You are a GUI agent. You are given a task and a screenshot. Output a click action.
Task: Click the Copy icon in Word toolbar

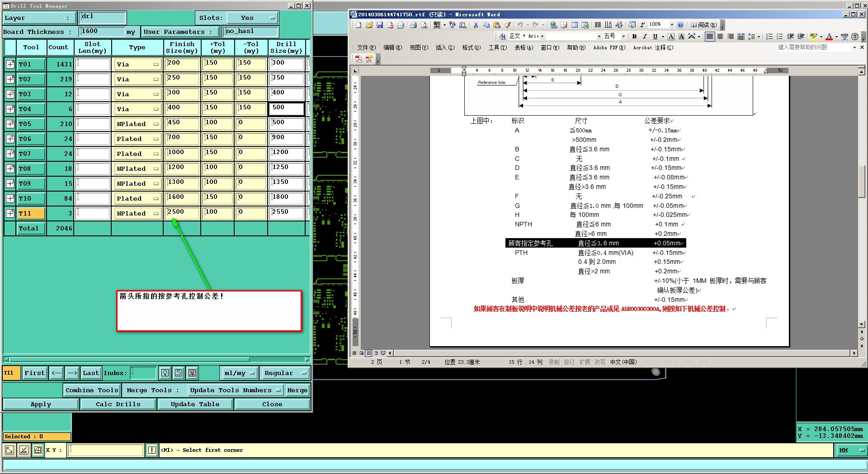(486, 25)
